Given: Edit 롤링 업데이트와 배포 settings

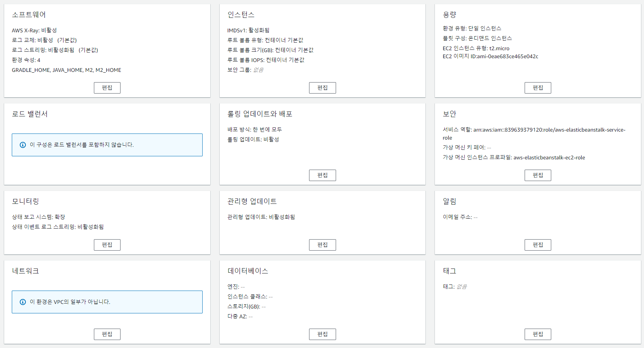Looking at the screenshot, I should point(322,175).
